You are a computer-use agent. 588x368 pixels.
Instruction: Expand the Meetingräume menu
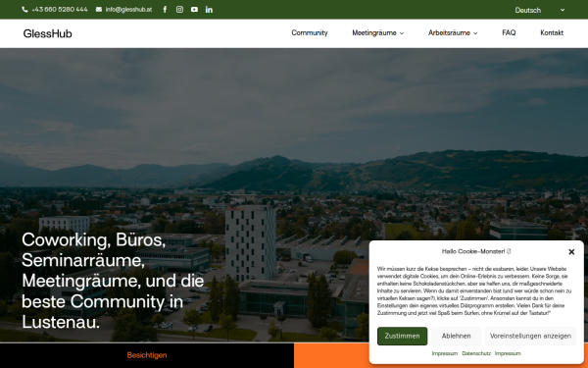point(377,33)
